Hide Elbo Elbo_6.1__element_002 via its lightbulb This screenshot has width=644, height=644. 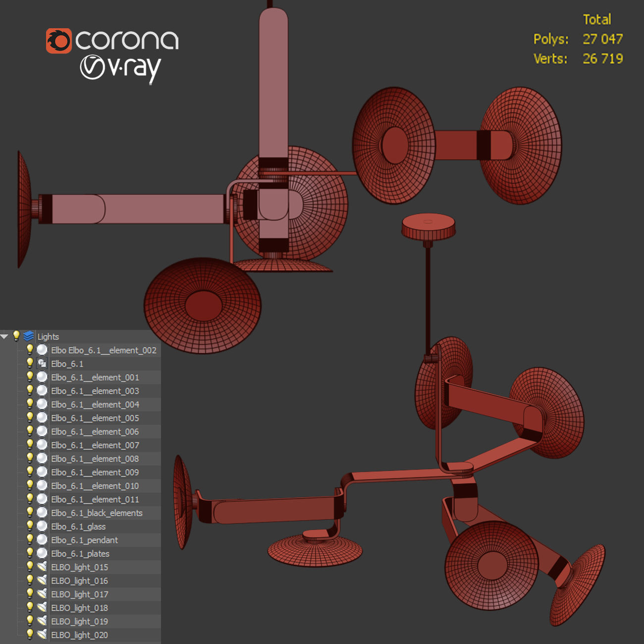point(30,350)
